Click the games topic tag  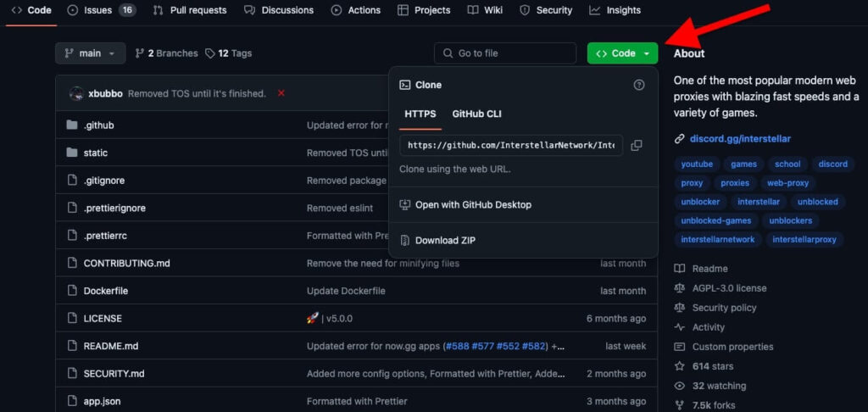click(743, 164)
